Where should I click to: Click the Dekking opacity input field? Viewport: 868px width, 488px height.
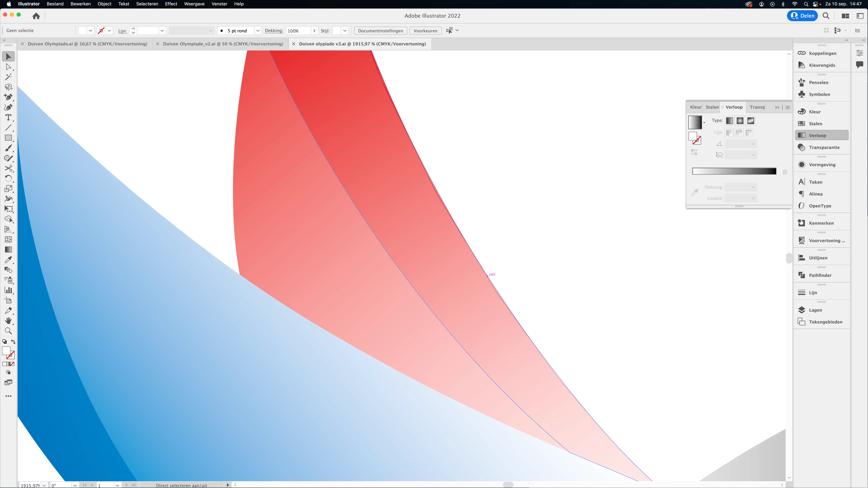pyautogui.click(x=298, y=31)
